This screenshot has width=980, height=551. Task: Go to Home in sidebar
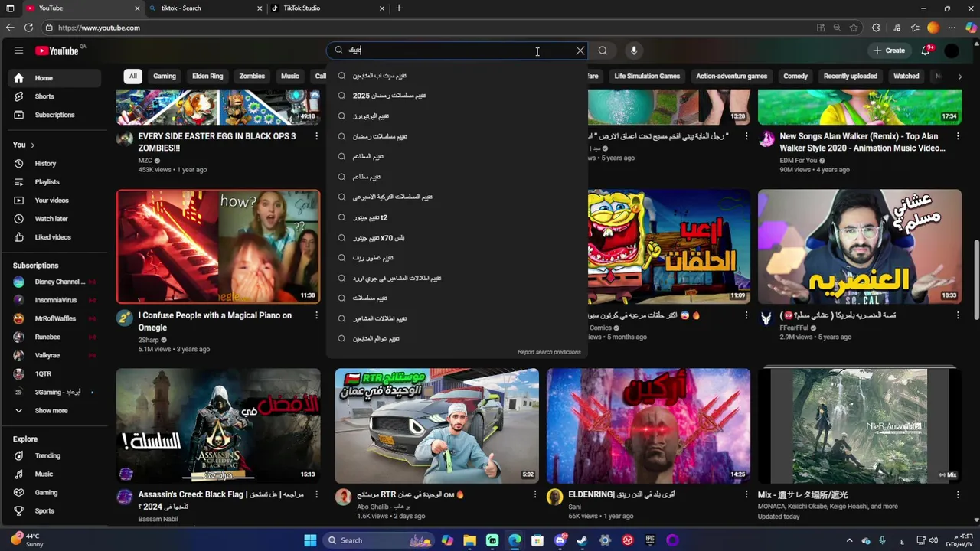tap(54, 78)
